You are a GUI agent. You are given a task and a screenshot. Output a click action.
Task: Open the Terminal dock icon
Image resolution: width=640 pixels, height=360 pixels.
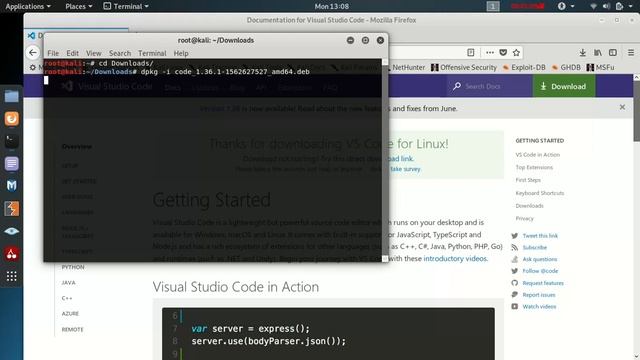(x=11, y=141)
